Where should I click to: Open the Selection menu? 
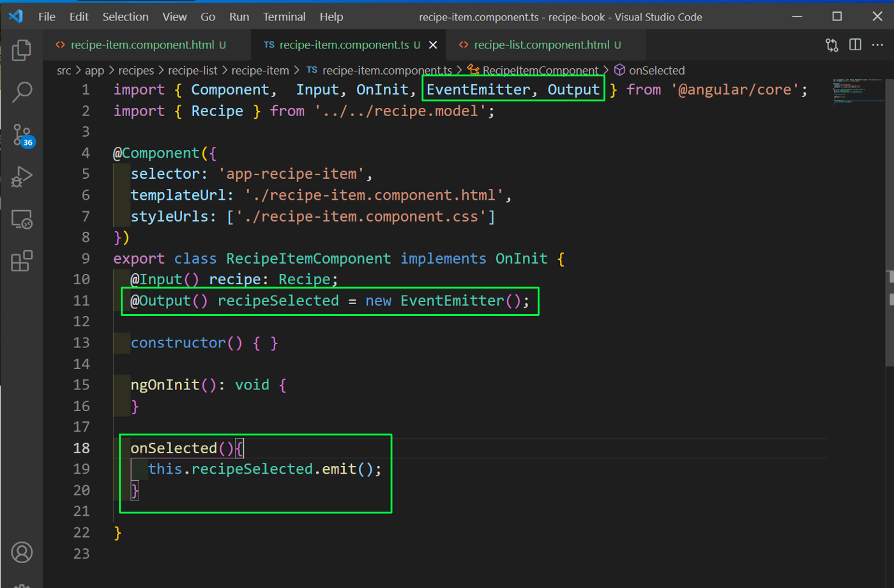click(125, 17)
